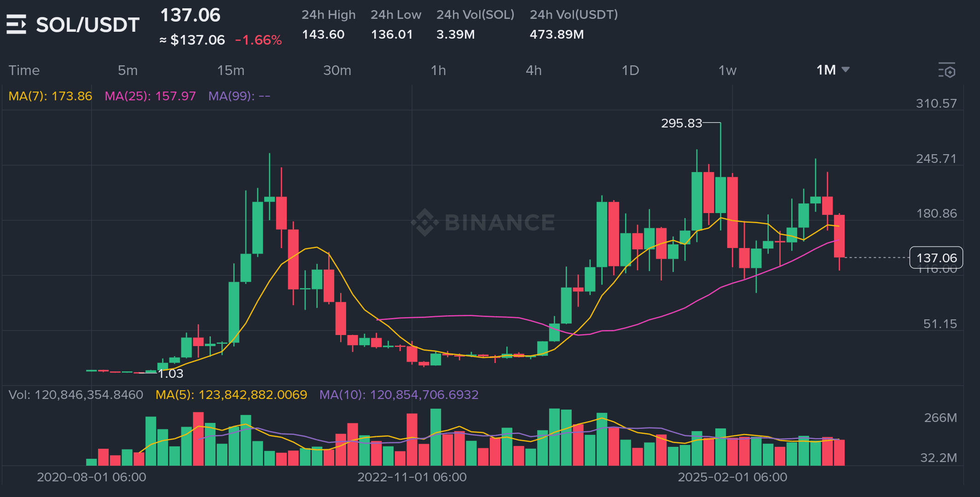Expand the 1M interval dropdown arrow
The height and width of the screenshot is (497, 980).
845,70
